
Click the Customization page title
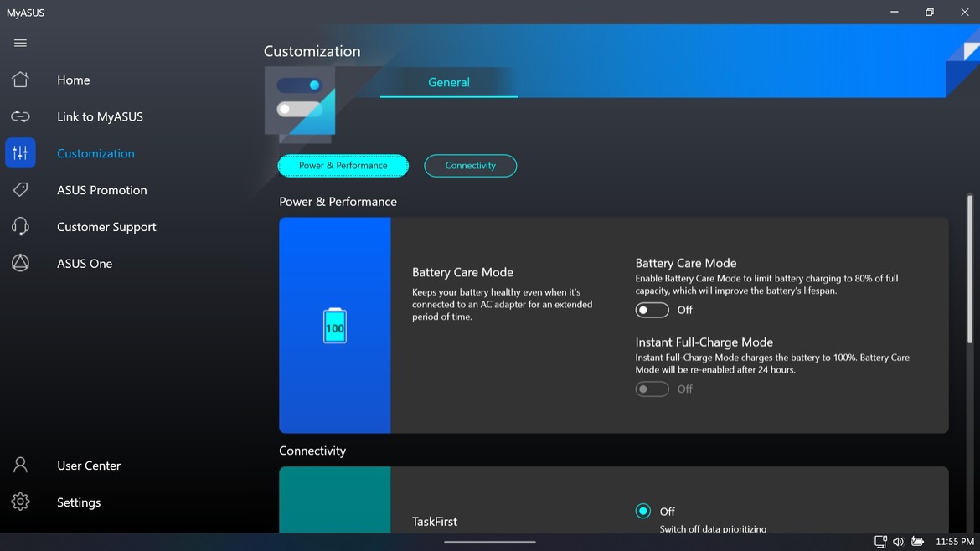tap(312, 51)
